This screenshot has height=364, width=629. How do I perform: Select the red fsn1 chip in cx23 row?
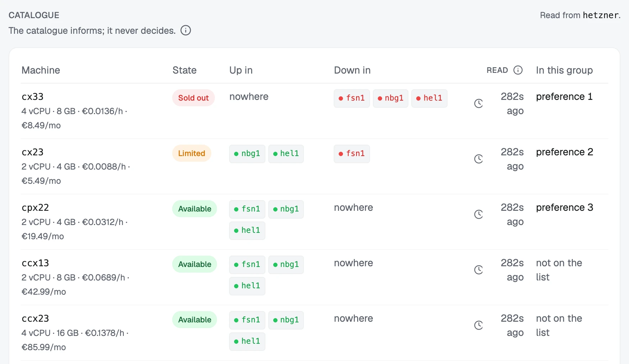[352, 154]
